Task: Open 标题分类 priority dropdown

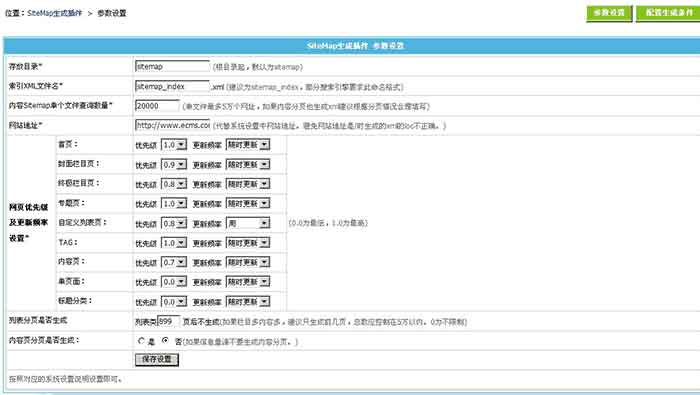Action: pyautogui.click(x=174, y=302)
